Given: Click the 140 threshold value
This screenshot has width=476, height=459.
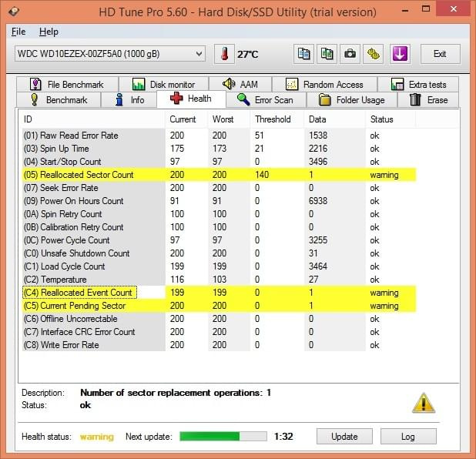Looking at the screenshot, I should pyautogui.click(x=262, y=175).
